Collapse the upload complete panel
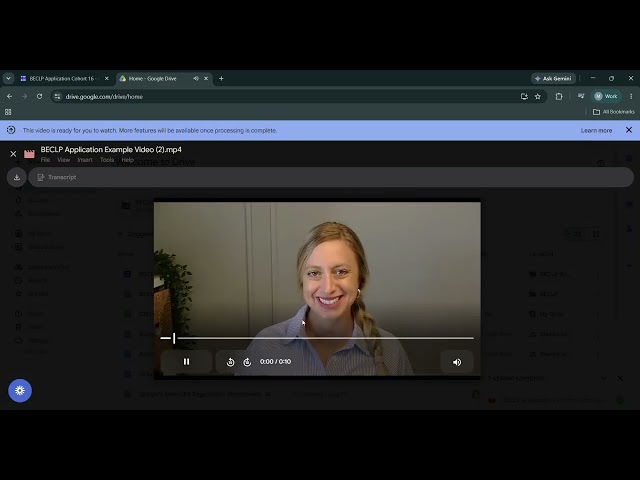This screenshot has width=640, height=480. click(x=604, y=378)
